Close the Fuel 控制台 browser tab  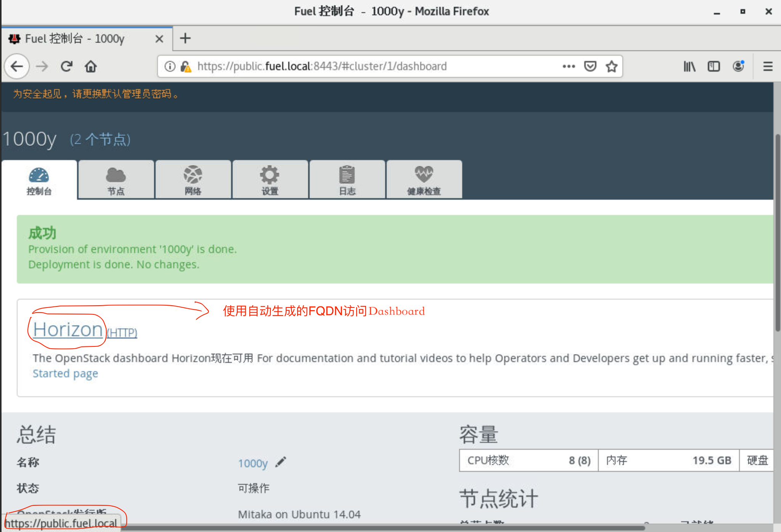click(x=159, y=38)
